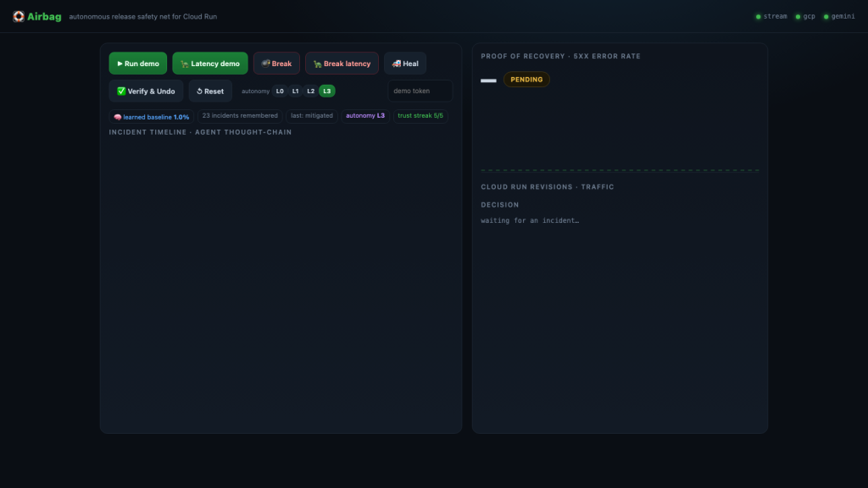The width and height of the screenshot is (868, 488).
Task: Select autonomy level L3
Action: pos(326,91)
